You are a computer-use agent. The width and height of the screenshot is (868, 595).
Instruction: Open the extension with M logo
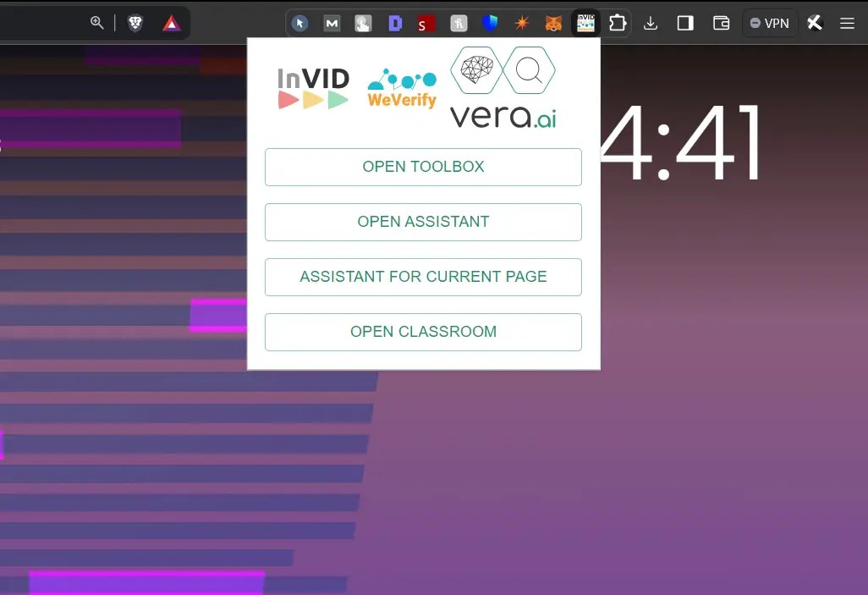click(332, 23)
